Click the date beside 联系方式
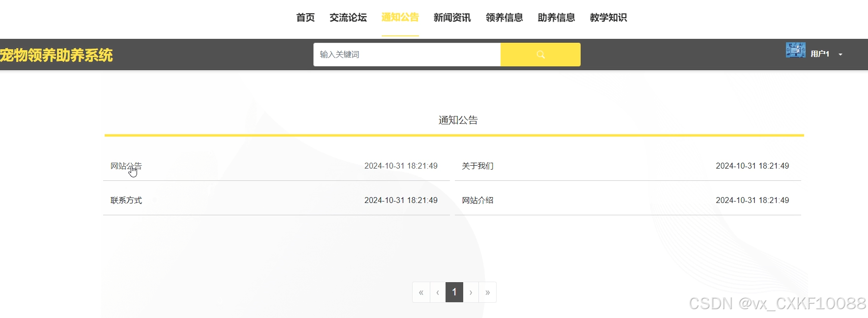The height and width of the screenshot is (318, 868). pos(401,201)
